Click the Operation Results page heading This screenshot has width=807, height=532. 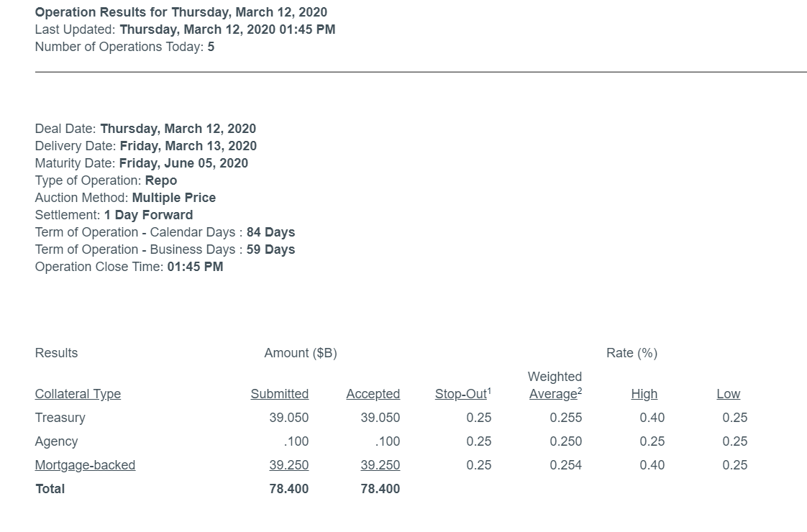point(181,12)
